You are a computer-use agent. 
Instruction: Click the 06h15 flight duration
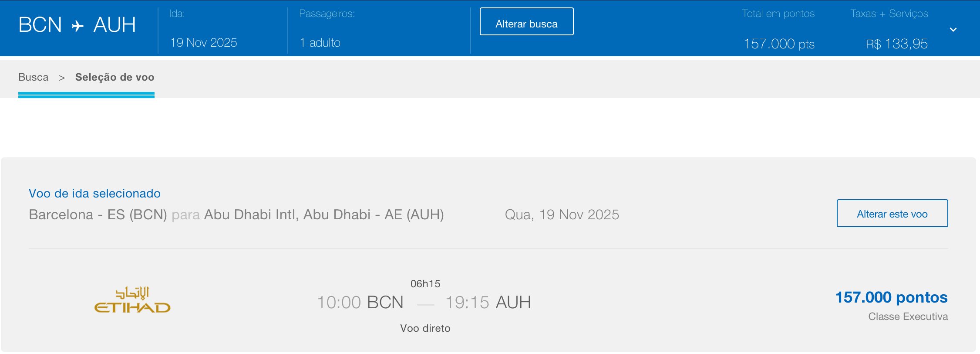(425, 284)
